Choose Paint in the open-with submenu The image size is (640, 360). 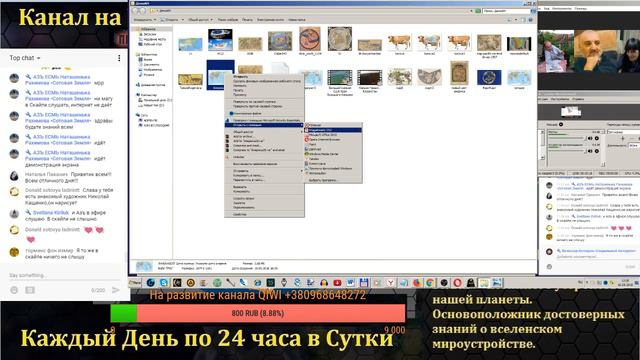pos(333,144)
